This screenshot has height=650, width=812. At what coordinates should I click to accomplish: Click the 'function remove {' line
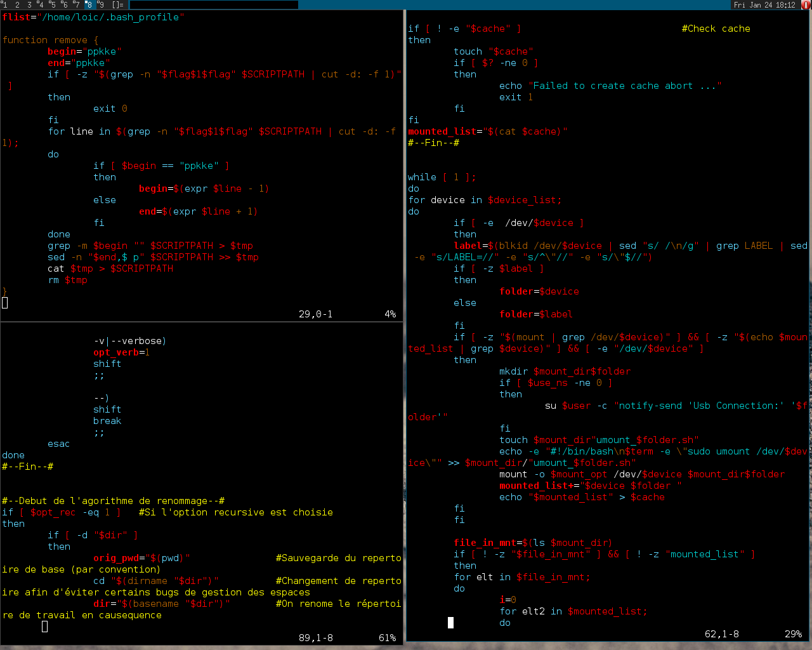(50, 40)
